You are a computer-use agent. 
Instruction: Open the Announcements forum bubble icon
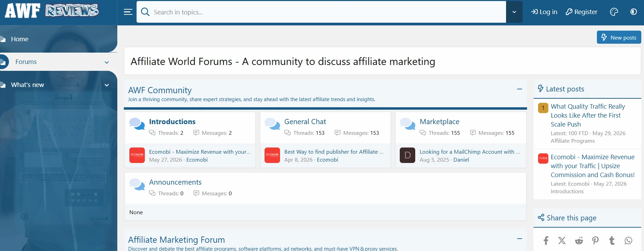(x=137, y=184)
